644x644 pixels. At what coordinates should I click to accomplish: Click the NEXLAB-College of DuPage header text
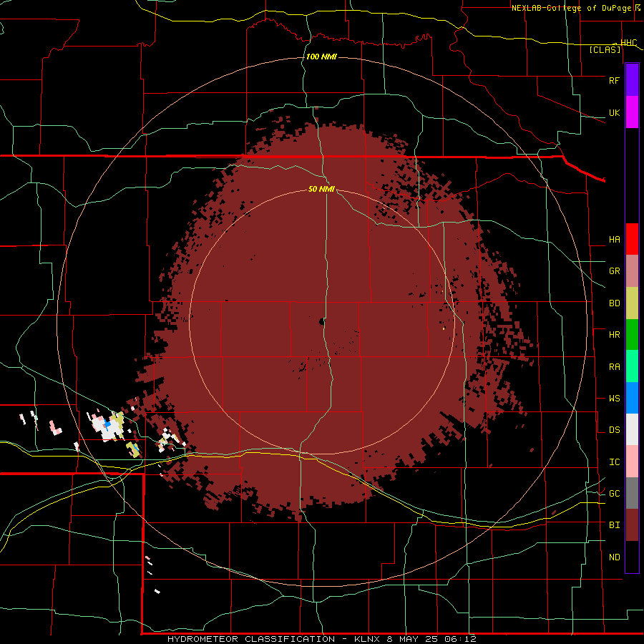tap(571, 8)
